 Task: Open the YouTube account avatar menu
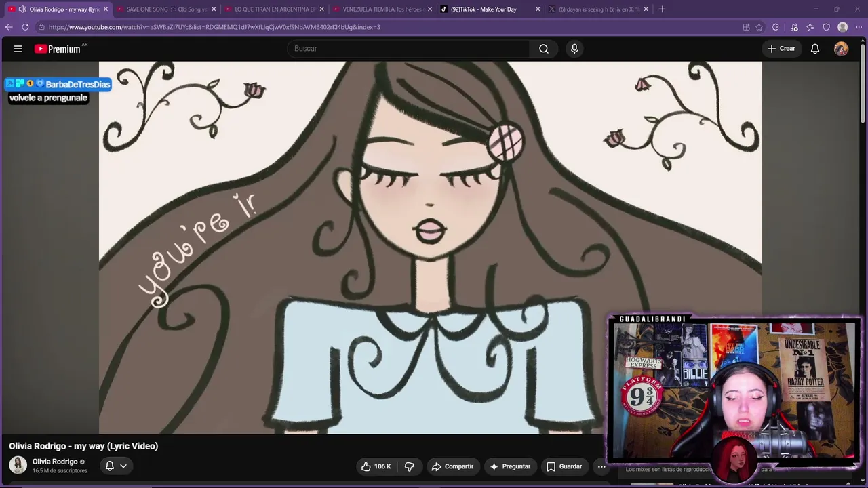(841, 49)
